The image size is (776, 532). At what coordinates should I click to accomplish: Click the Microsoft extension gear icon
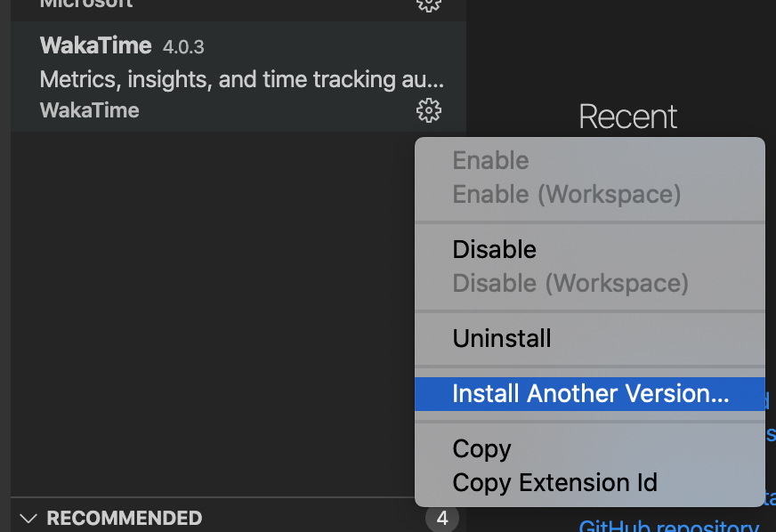coord(429,5)
